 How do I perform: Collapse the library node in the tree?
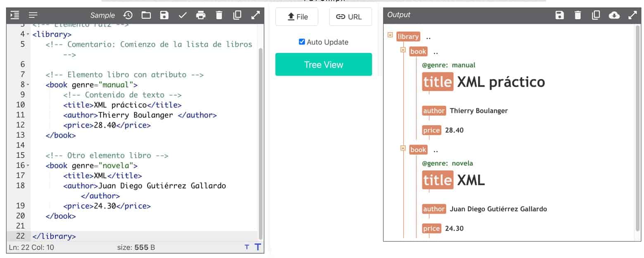click(x=390, y=36)
